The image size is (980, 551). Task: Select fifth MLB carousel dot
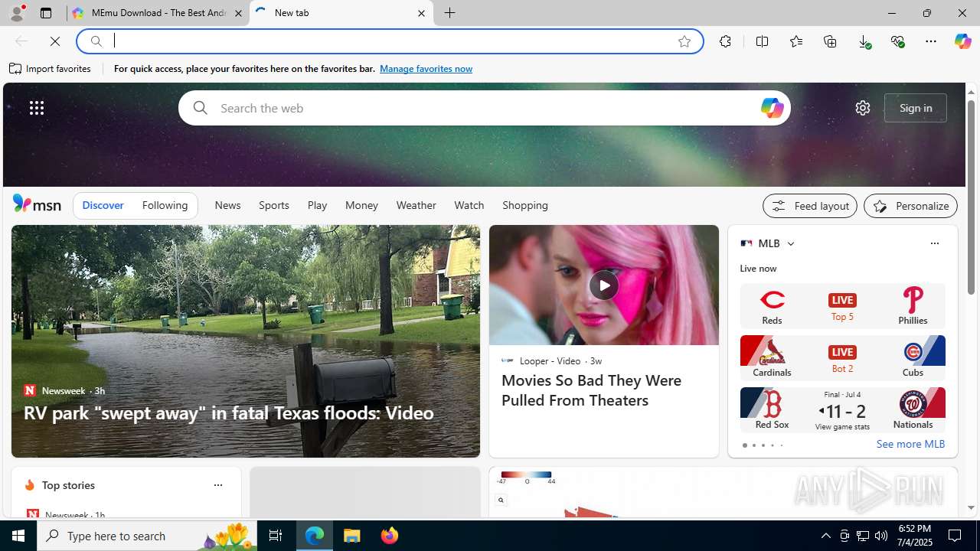click(781, 445)
